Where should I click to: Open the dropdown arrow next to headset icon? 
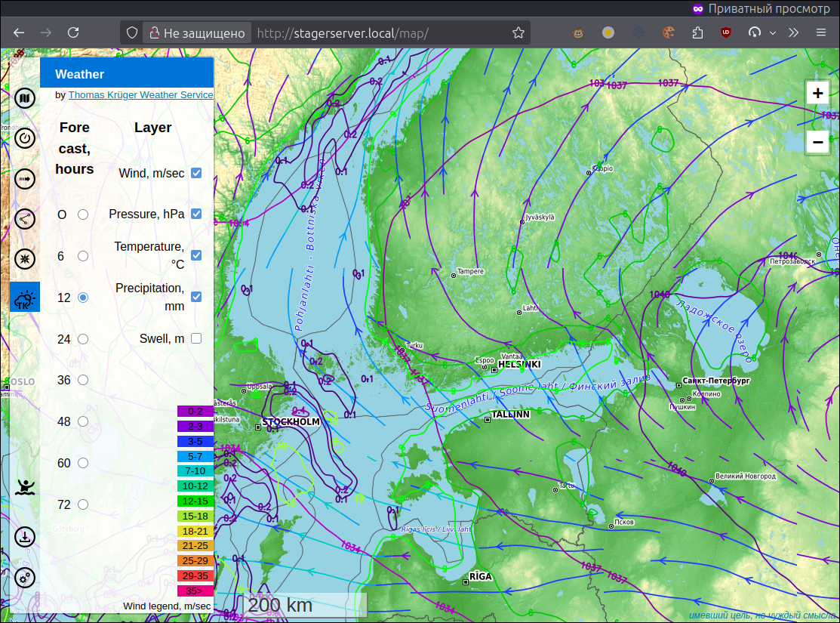pyautogui.click(x=773, y=32)
